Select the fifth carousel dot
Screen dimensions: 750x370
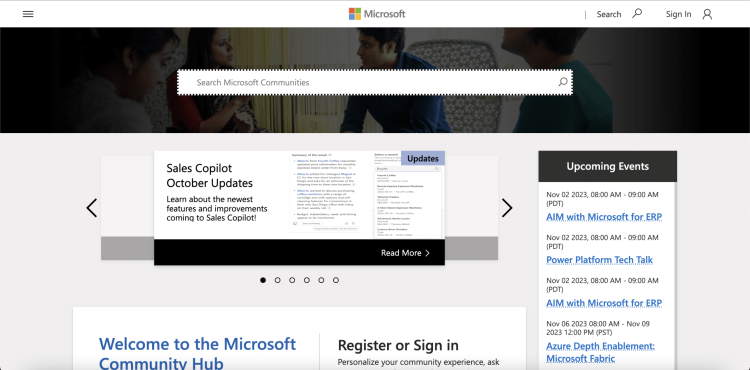[x=321, y=280]
